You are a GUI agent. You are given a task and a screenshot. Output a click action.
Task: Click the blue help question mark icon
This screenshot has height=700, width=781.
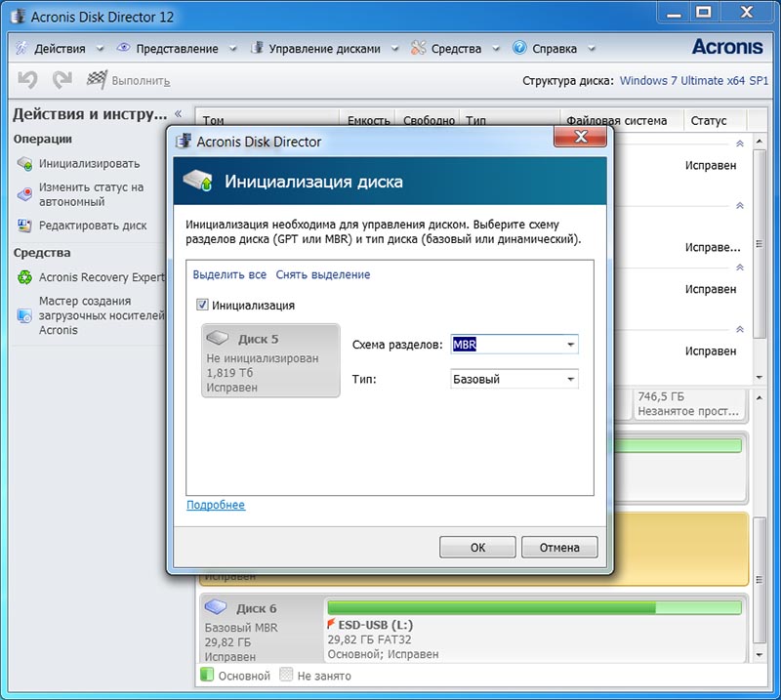(519, 48)
